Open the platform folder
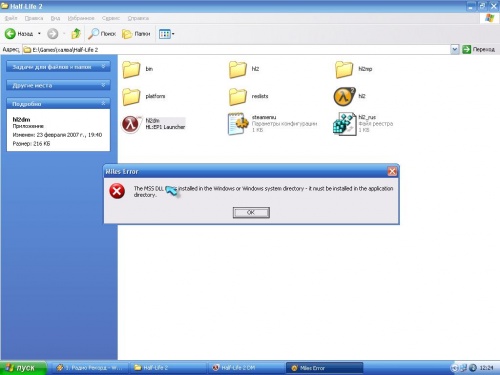 pos(131,96)
